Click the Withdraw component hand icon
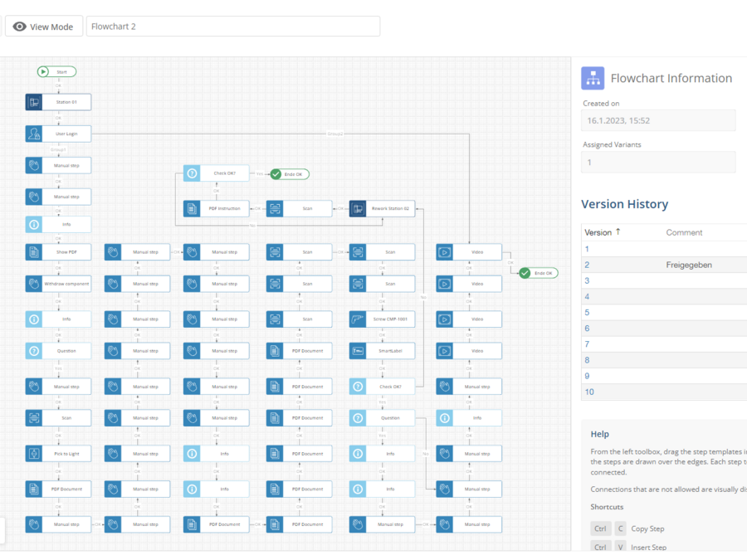 tap(34, 284)
